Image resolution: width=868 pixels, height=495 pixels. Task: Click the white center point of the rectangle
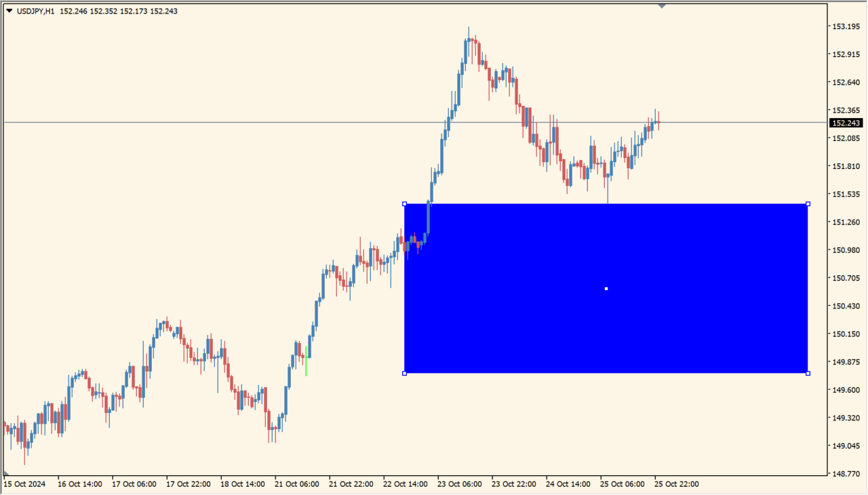[606, 289]
